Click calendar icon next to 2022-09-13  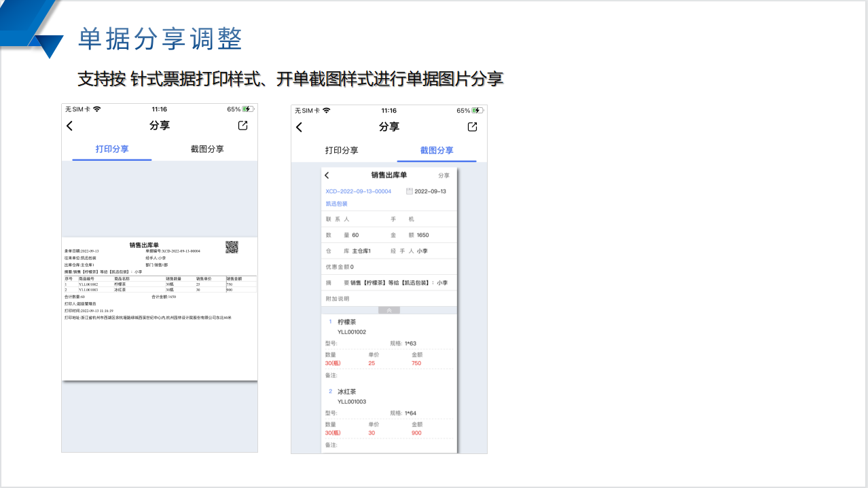(x=409, y=191)
